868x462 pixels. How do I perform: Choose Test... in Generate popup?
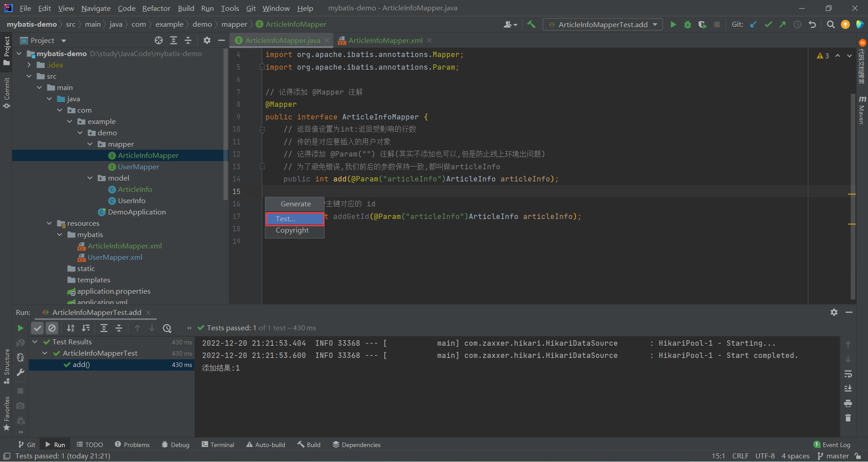(x=295, y=219)
